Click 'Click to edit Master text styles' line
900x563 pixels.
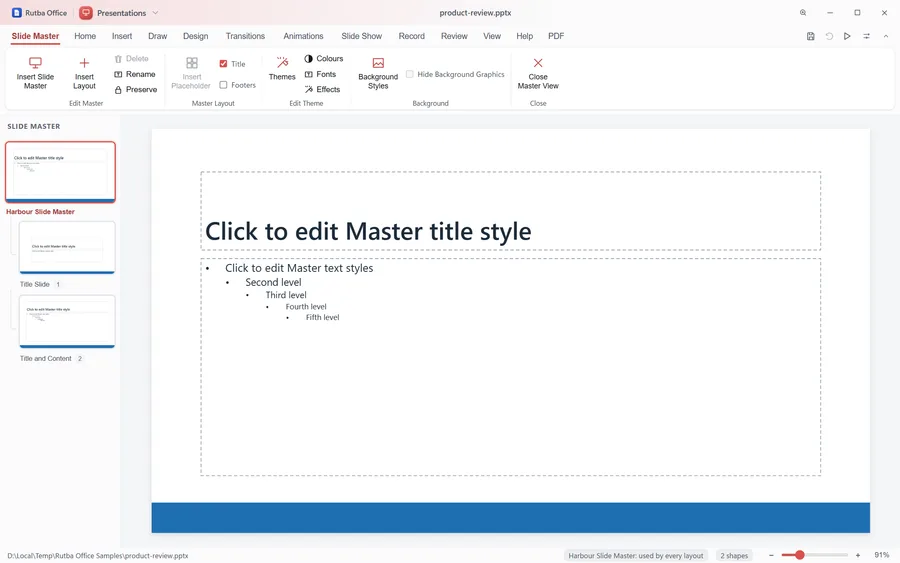coord(299,268)
